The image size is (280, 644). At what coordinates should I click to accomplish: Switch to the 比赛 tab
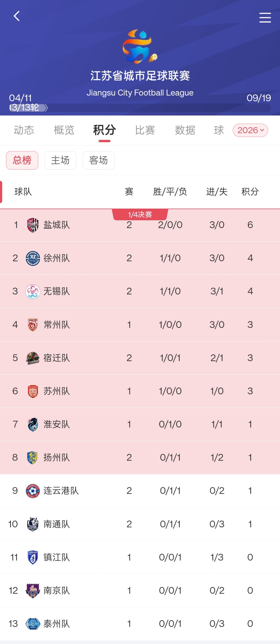[145, 130]
